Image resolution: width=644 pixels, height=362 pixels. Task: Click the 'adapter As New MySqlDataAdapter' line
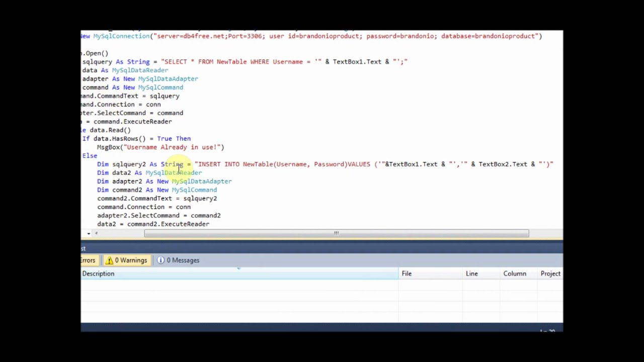tap(140, 78)
